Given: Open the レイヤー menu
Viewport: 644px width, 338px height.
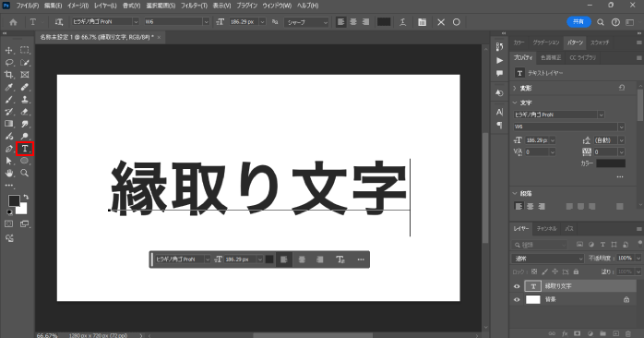Looking at the screenshot, I should (105, 6).
